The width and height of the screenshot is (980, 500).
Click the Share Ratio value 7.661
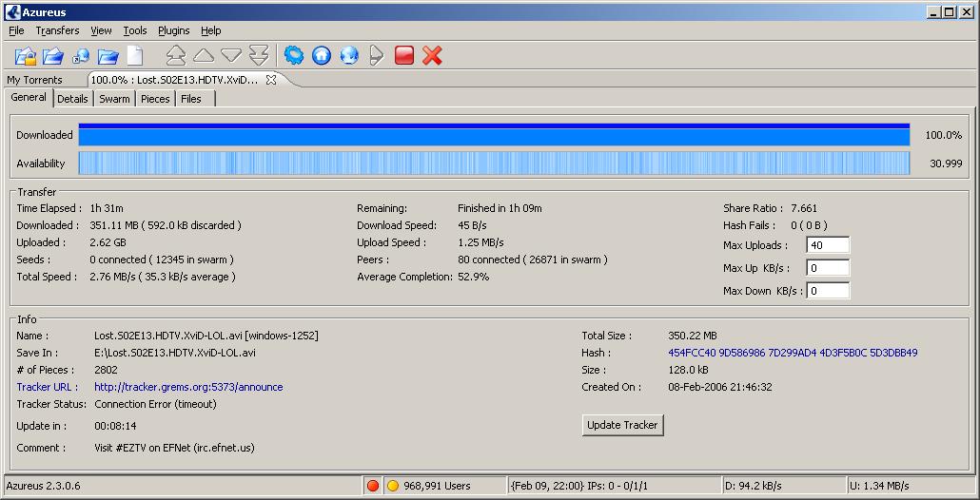[804, 208]
